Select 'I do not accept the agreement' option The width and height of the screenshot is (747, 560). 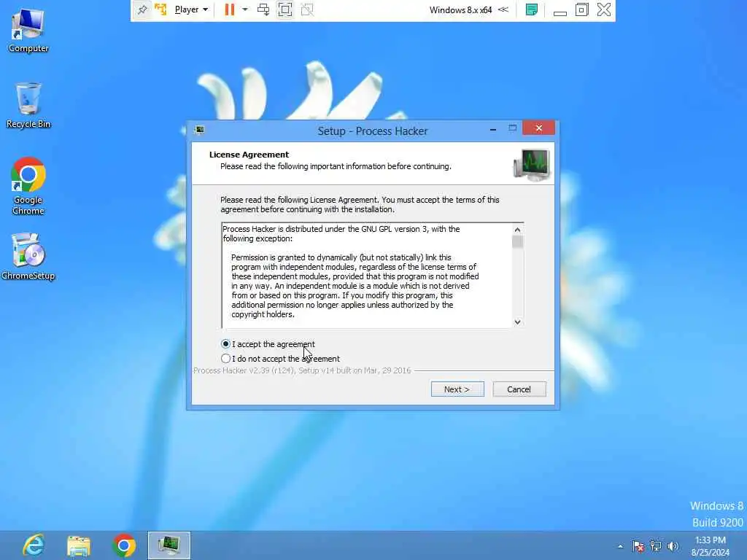280,359
